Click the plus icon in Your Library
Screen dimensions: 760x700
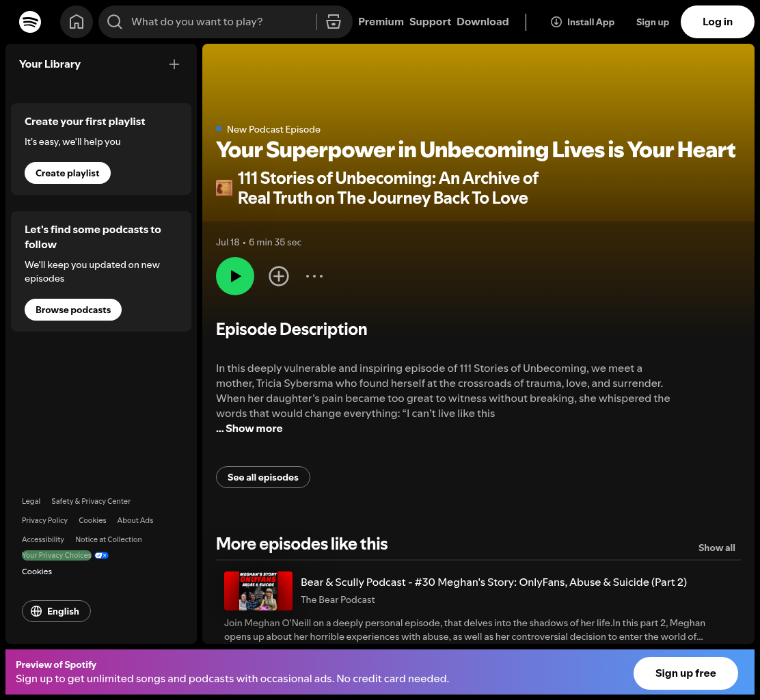(174, 64)
